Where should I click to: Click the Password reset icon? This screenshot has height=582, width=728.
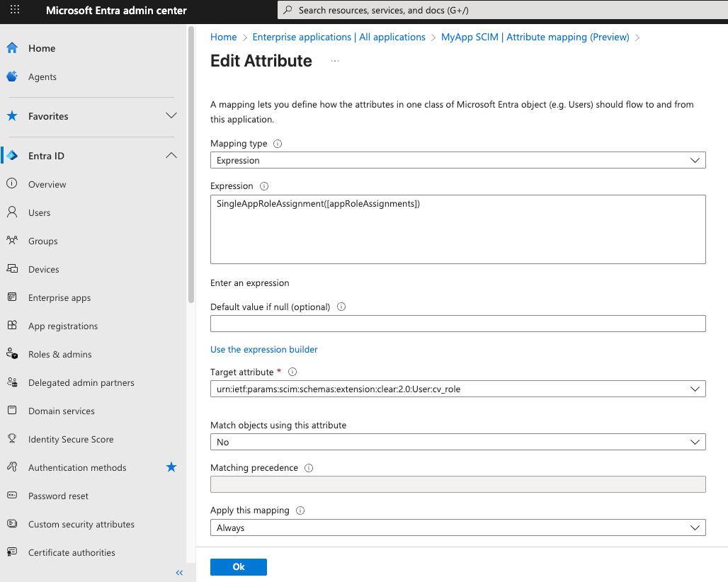tap(12, 495)
